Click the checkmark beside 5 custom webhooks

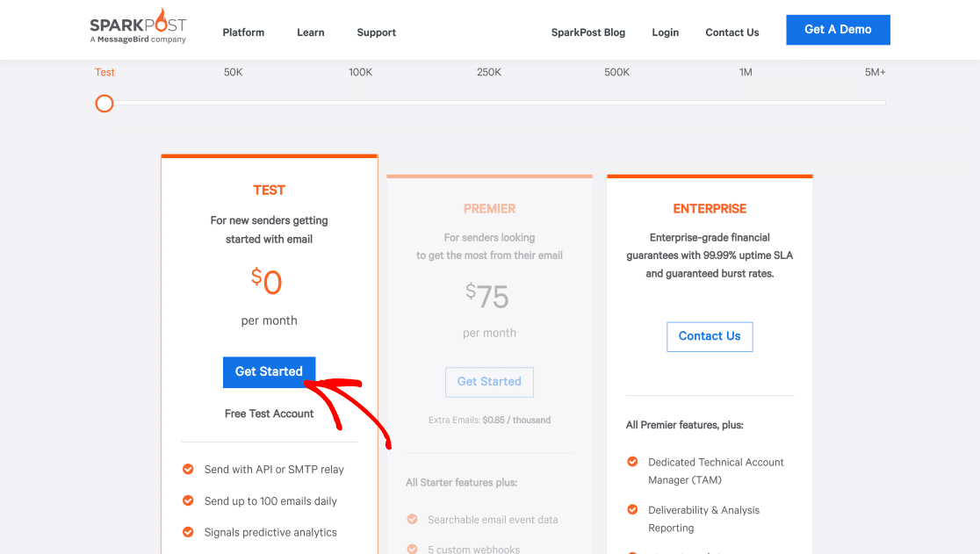tap(412, 549)
